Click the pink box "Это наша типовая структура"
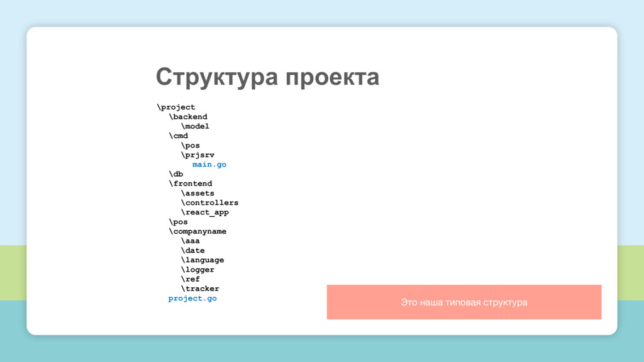This screenshot has height=362, width=644. tap(464, 302)
